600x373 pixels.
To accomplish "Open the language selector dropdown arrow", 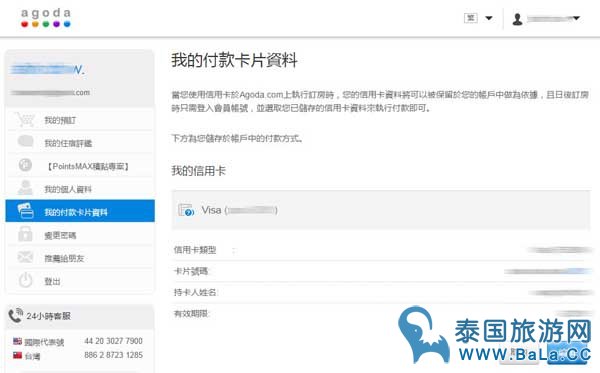I will [489, 18].
